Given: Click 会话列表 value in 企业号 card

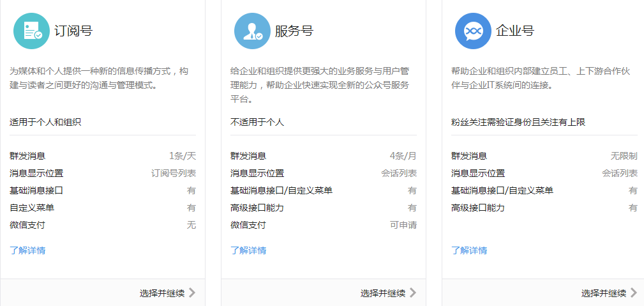Looking at the screenshot, I should (620, 173).
